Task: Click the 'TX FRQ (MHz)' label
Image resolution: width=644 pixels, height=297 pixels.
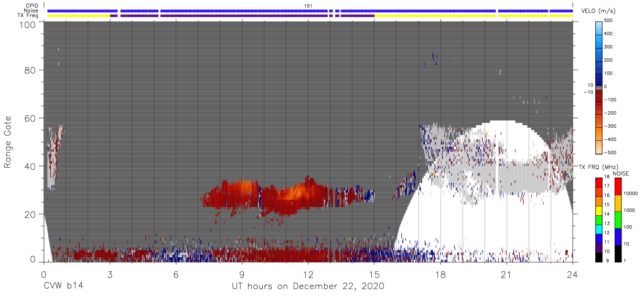Action: [x=597, y=167]
